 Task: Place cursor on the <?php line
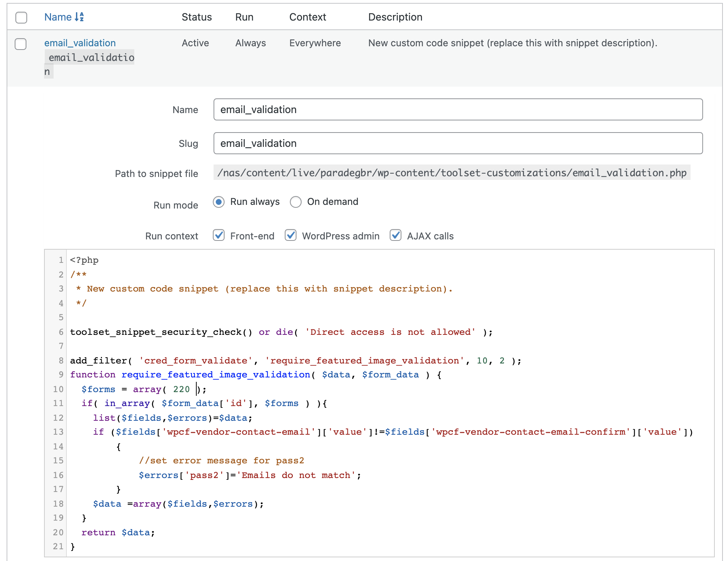click(x=84, y=260)
